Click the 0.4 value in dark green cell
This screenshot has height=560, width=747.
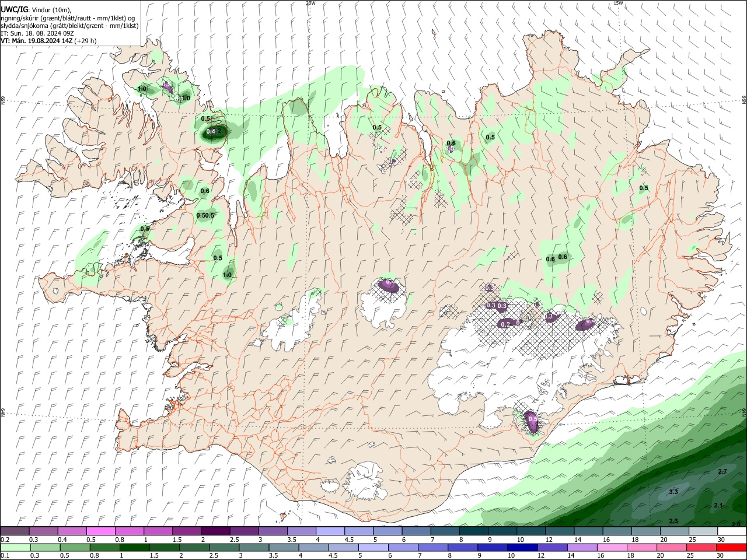[211, 132]
